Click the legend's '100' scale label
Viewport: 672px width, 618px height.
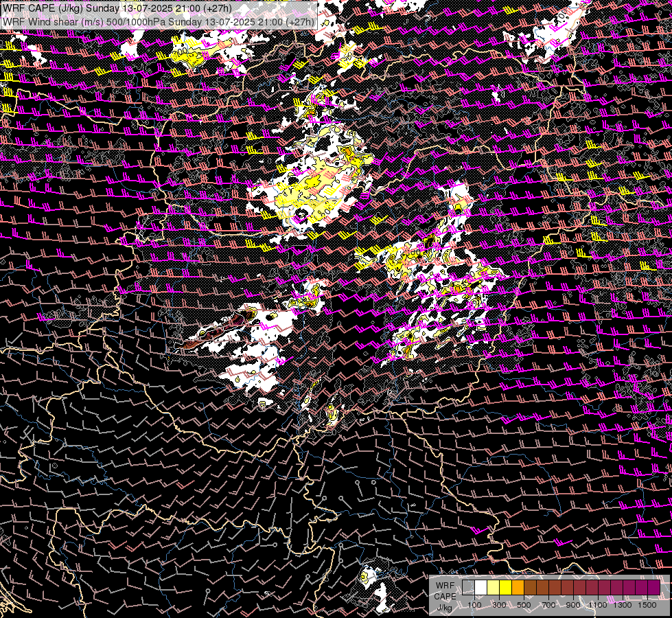(x=474, y=605)
